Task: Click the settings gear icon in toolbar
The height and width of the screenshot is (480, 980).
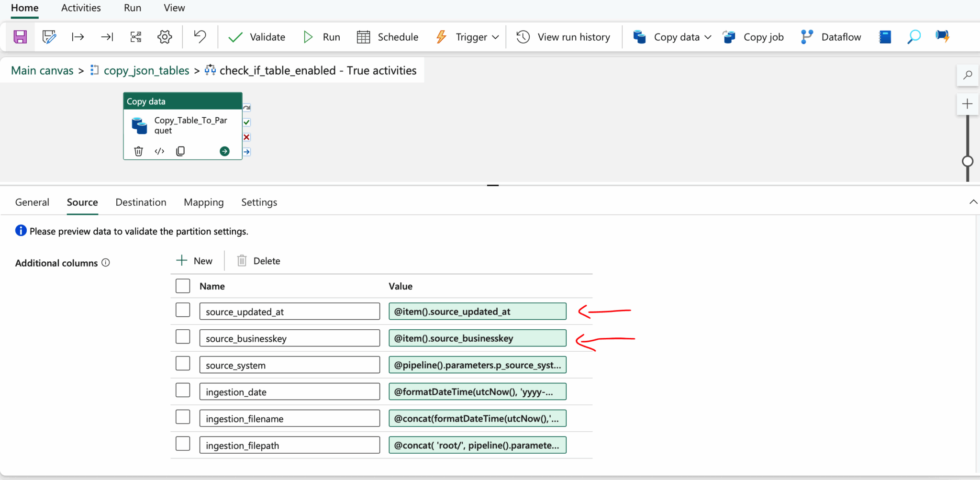Action: (165, 37)
